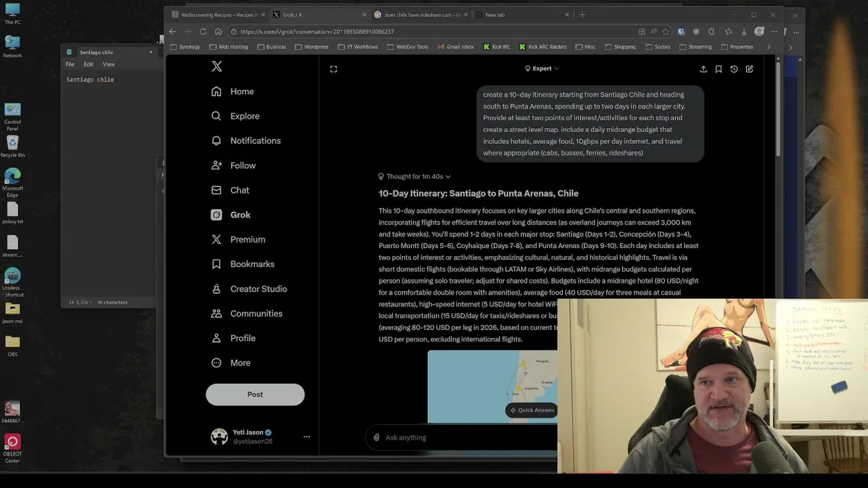Open Creator Studio in X sidebar
The width and height of the screenshot is (868, 488).
click(249, 289)
